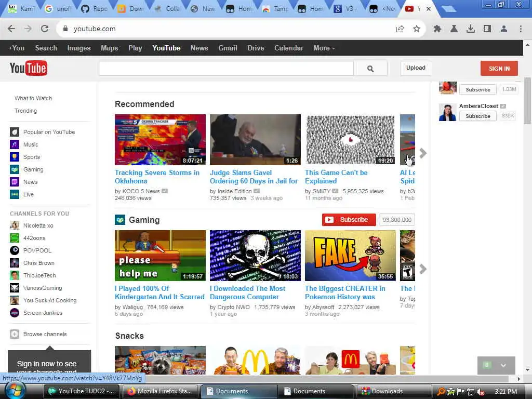This screenshot has height=399, width=532.
Task: Open You Suck At Cooking channel
Action: (x=50, y=300)
